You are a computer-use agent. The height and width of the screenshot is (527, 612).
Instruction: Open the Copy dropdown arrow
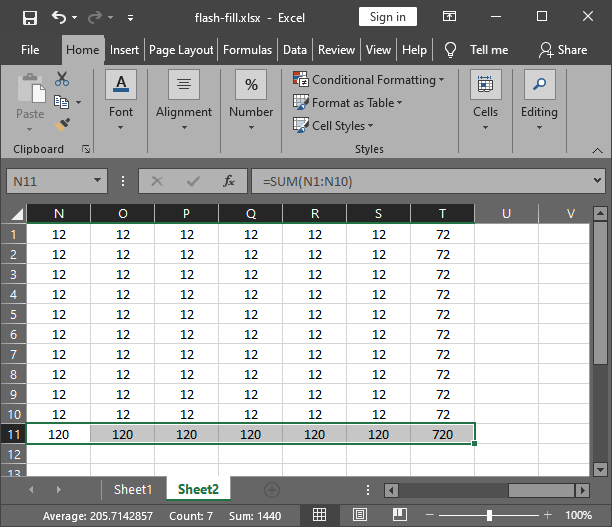78,102
